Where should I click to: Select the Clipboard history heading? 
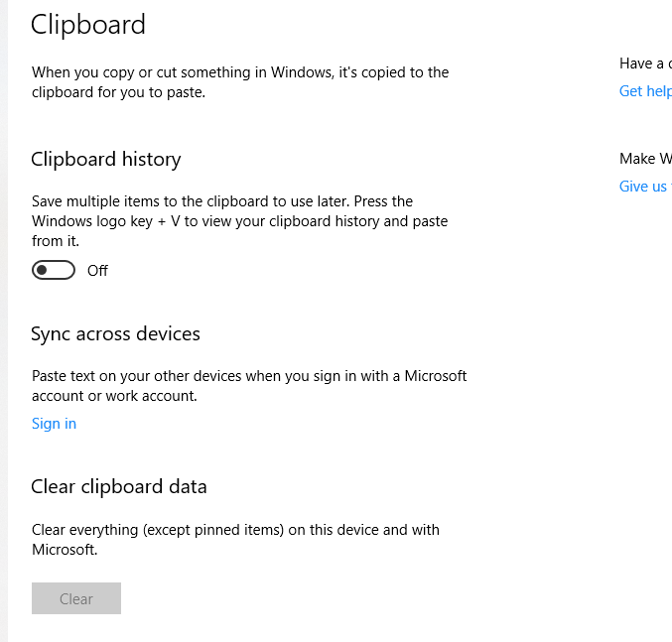(106, 160)
